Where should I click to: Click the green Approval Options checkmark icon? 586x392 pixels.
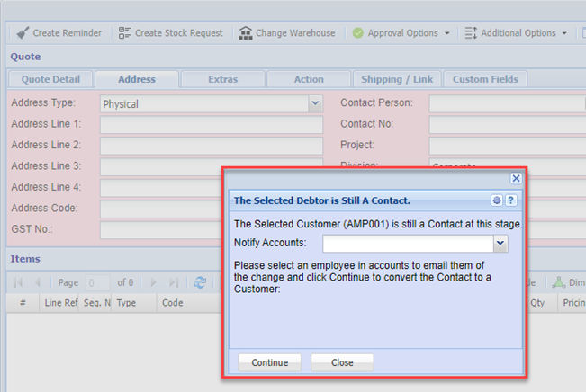coord(358,33)
